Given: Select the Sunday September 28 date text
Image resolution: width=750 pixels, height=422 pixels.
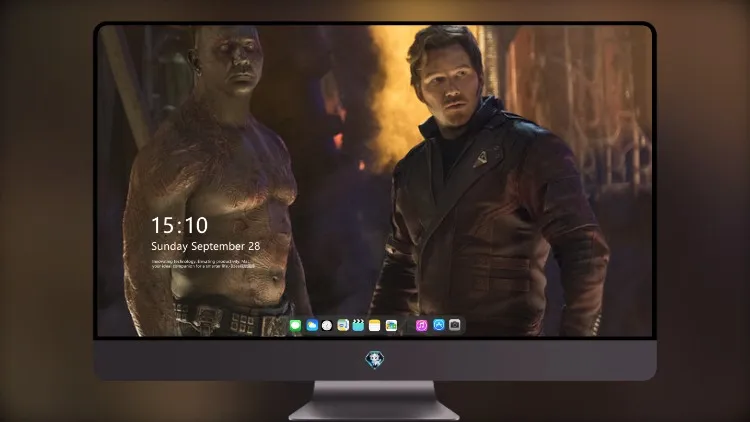Looking at the screenshot, I should pyautogui.click(x=206, y=246).
